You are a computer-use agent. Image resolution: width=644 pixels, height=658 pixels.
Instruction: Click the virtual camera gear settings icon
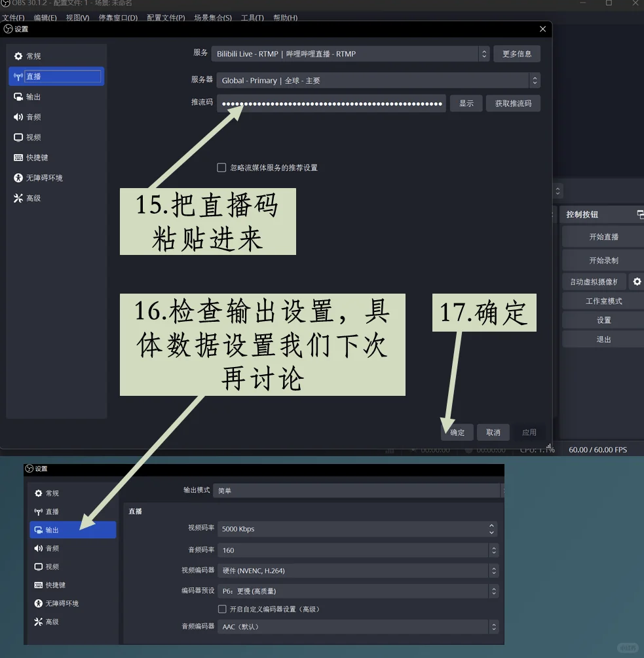coord(637,282)
